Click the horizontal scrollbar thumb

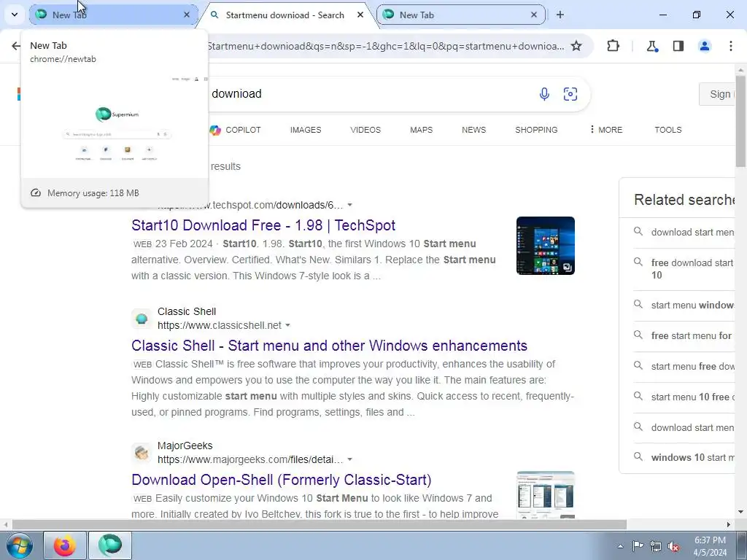[319, 524]
